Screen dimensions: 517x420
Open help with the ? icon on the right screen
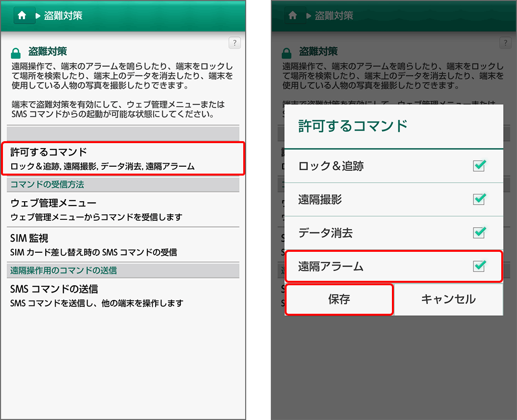coord(505,43)
